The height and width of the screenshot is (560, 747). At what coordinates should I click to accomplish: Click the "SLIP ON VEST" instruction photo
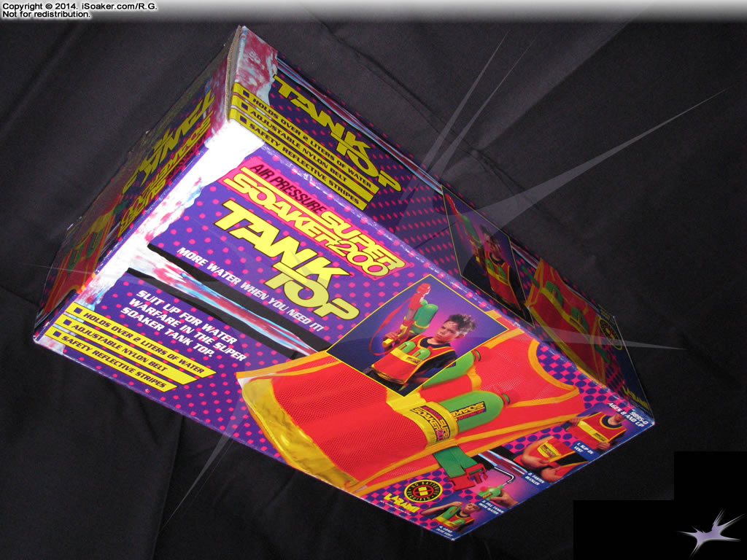598,430
